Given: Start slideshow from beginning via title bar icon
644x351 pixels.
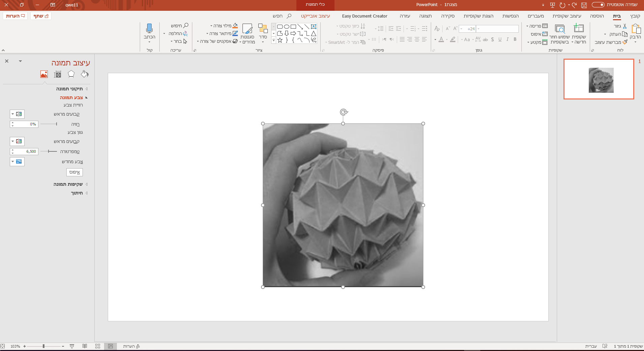Looking at the screenshot, I should pos(552,5).
